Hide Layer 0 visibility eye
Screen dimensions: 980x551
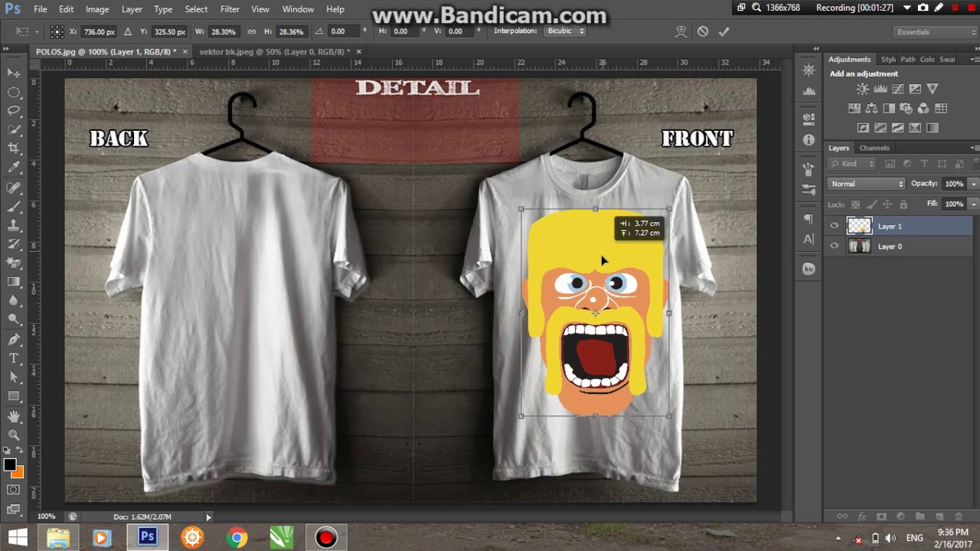(x=835, y=246)
